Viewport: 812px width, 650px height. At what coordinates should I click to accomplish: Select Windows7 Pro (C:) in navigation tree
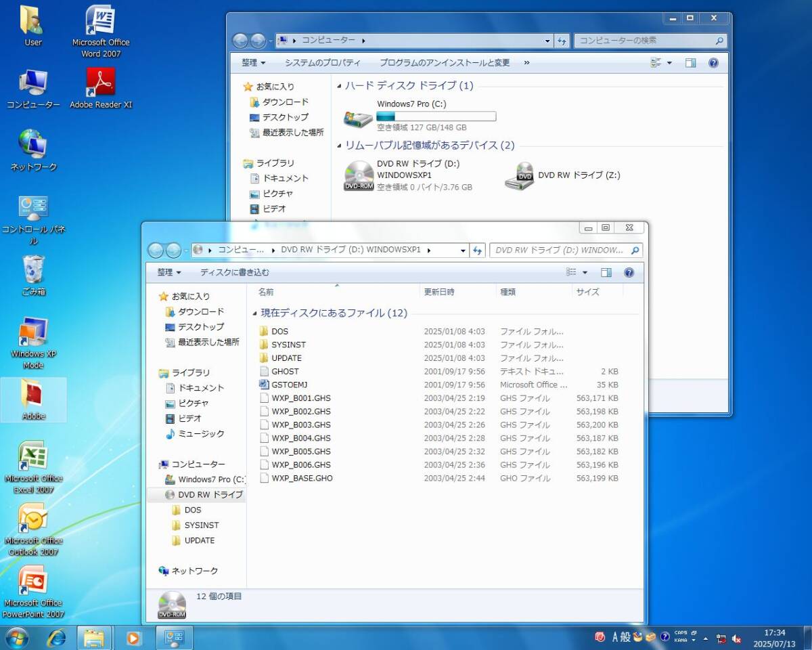204,479
